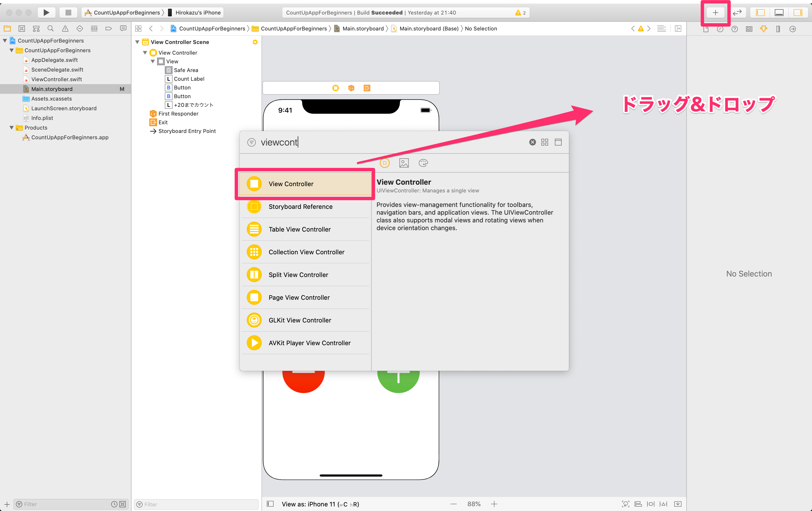The height and width of the screenshot is (511, 812).
Task: Click the Run play button
Action: coord(46,13)
